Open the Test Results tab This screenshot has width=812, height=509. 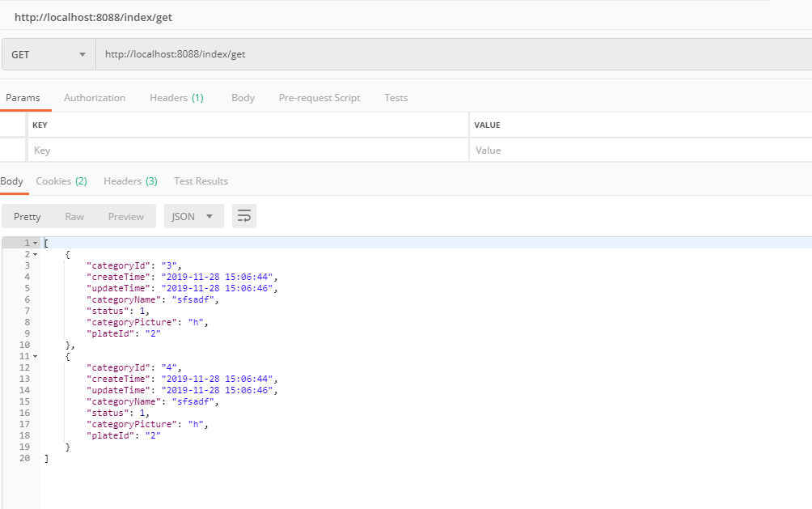tap(201, 181)
